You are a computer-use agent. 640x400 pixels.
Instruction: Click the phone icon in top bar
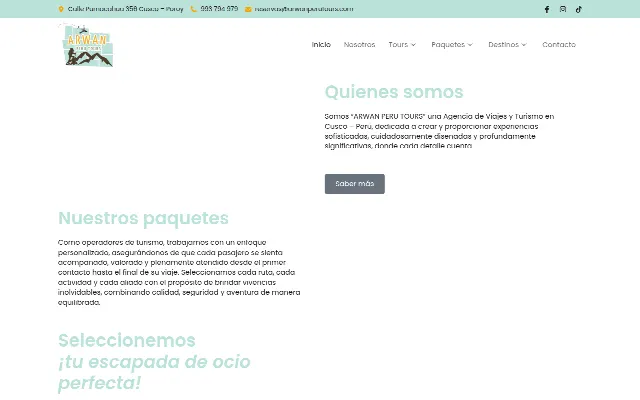(194, 9)
